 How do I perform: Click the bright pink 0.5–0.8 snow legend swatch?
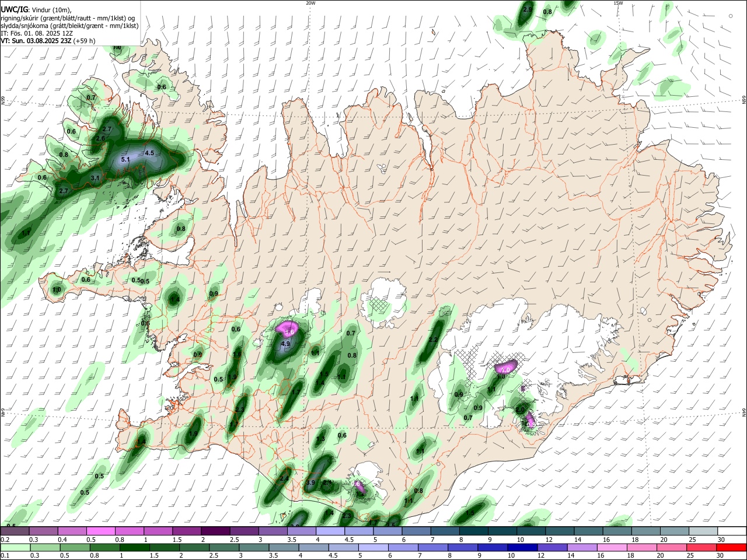[100, 531]
